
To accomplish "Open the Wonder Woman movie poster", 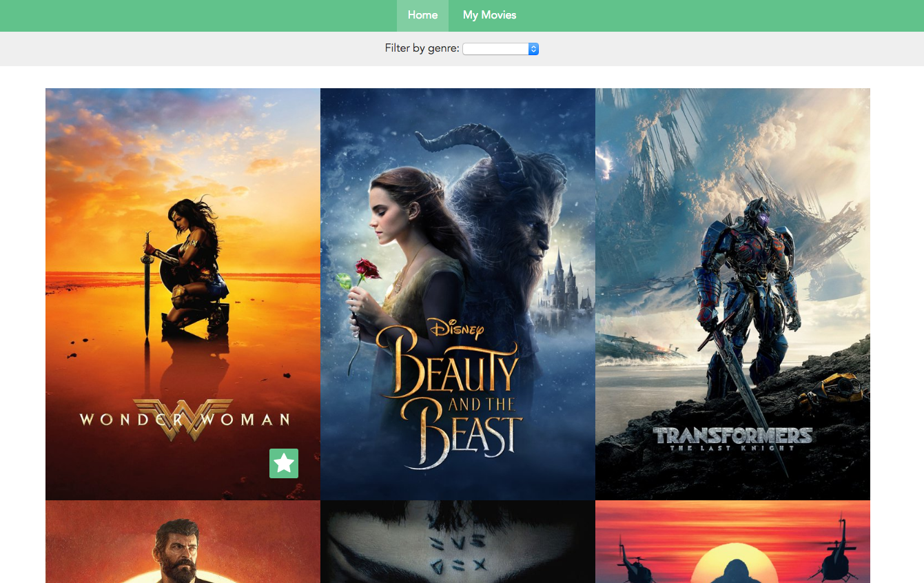I will (x=183, y=294).
